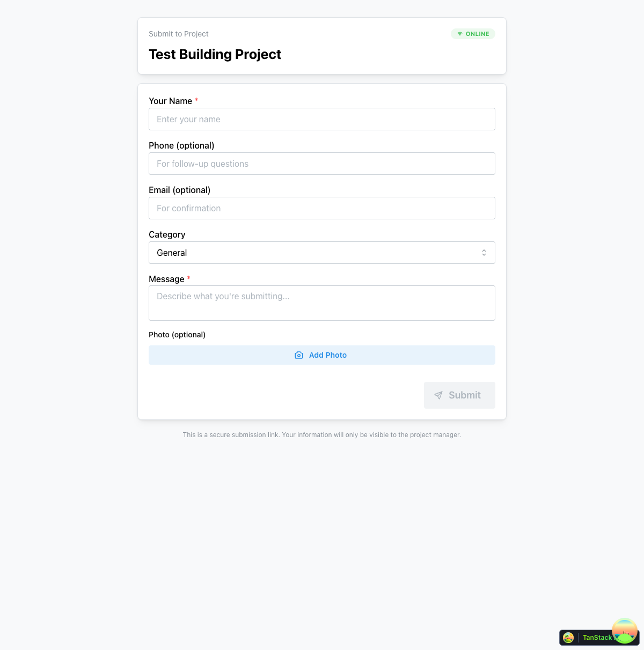This screenshot has width=644, height=650.
Task: Click the Phone follow-up questions field
Action: (x=322, y=164)
